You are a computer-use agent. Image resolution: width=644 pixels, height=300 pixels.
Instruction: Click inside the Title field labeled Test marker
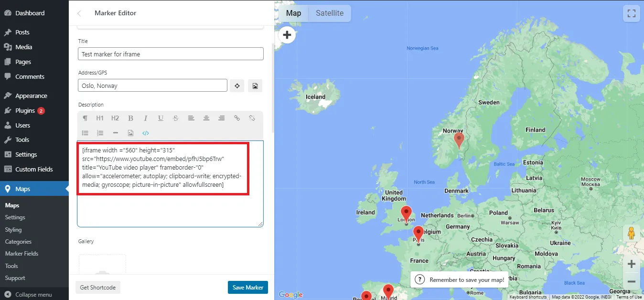coord(171,54)
